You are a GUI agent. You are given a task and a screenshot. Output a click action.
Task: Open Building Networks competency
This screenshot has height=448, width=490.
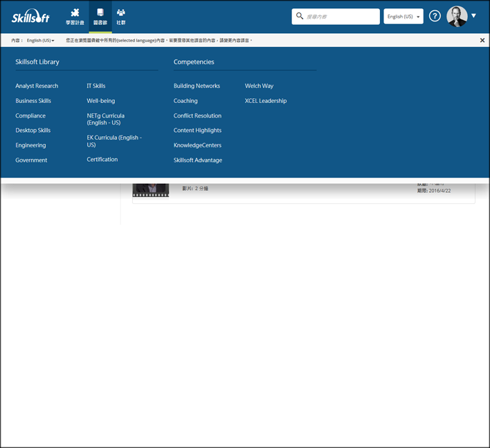(197, 86)
